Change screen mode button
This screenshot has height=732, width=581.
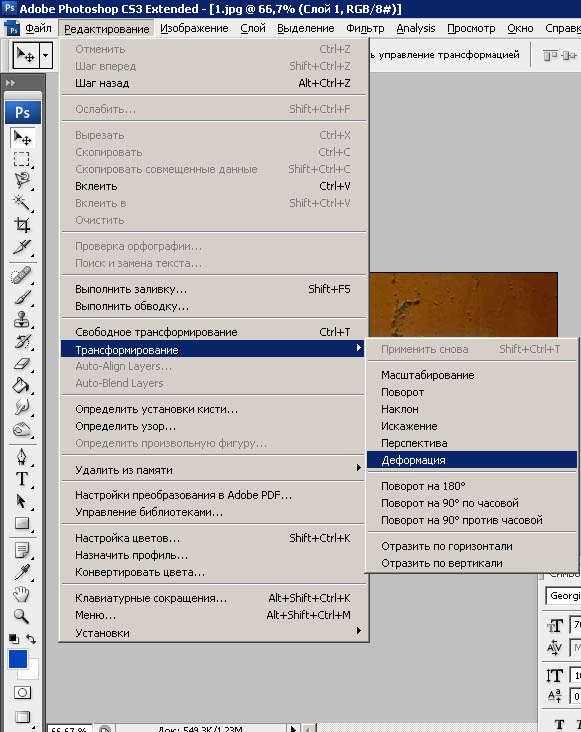[22, 717]
